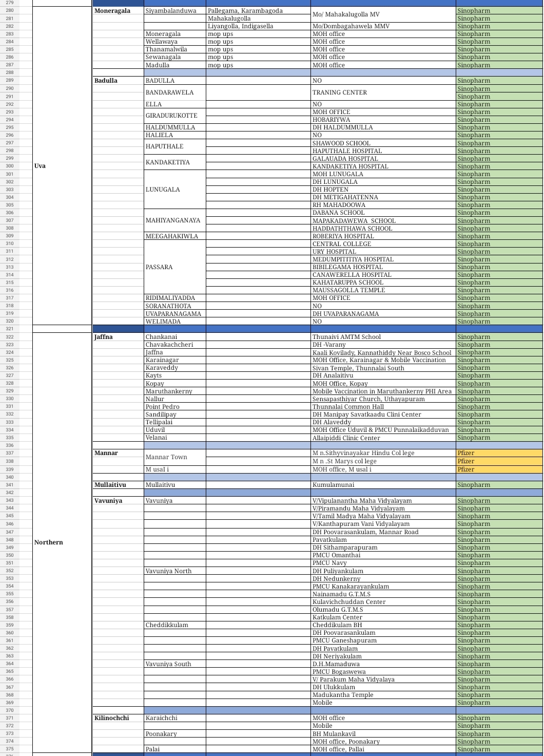Screen dimensions: 544x756
Task: Select the "Thanamalwila" cell
Action: point(174,49)
